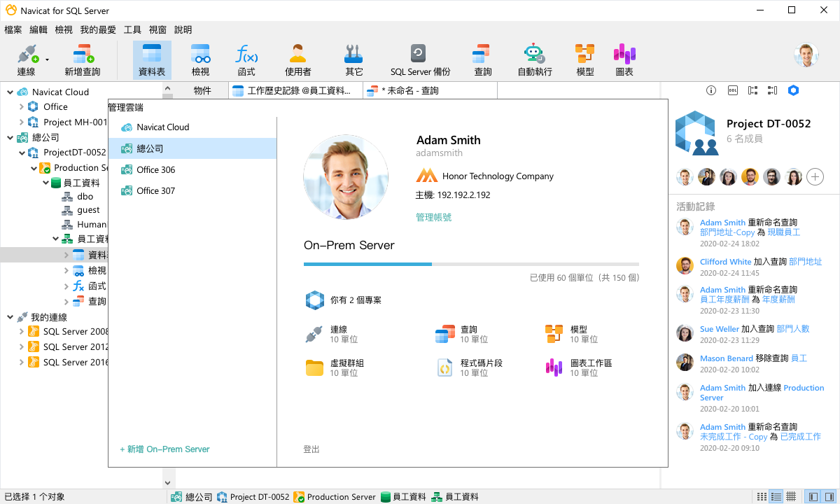840x504 pixels.
Task: Switch to the 工作歷史記錄 tab
Action: [x=295, y=90]
